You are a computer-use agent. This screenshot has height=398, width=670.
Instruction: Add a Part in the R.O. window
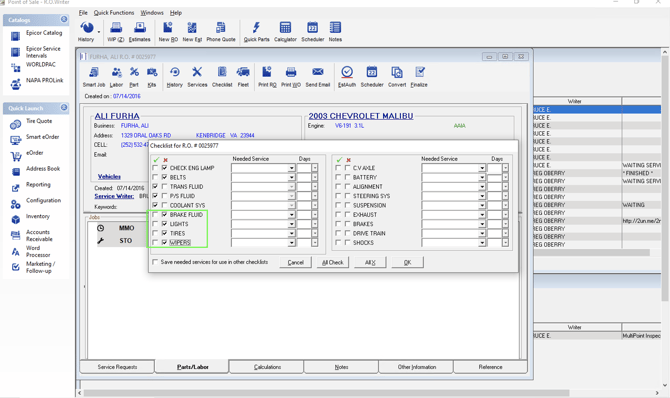[x=134, y=77]
